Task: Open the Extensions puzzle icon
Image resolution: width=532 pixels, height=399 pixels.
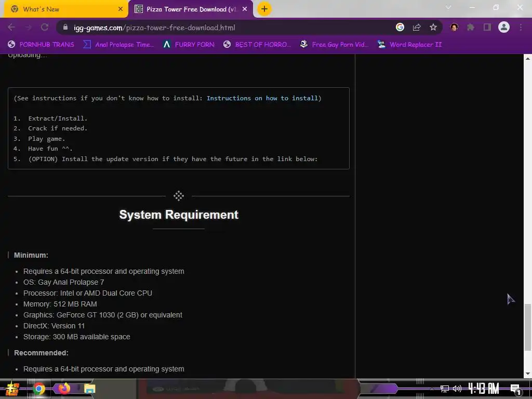Action: coord(471,28)
